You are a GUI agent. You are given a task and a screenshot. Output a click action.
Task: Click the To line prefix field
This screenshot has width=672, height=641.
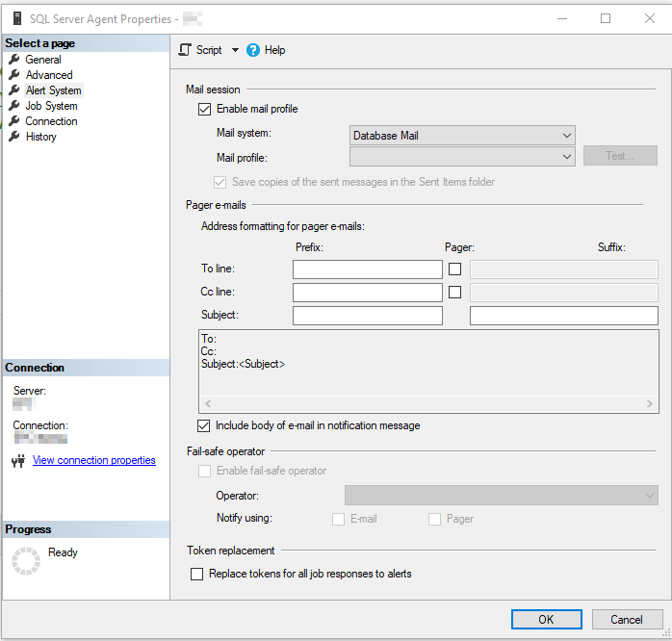point(368,269)
